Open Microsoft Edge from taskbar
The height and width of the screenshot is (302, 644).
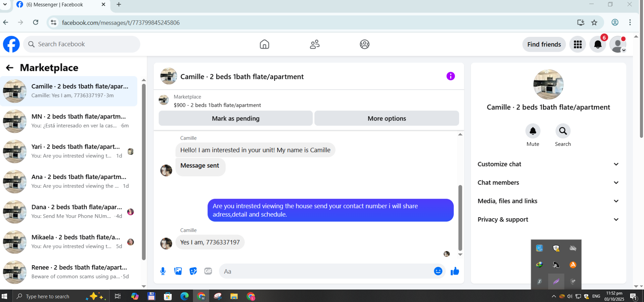coord(184,296)
